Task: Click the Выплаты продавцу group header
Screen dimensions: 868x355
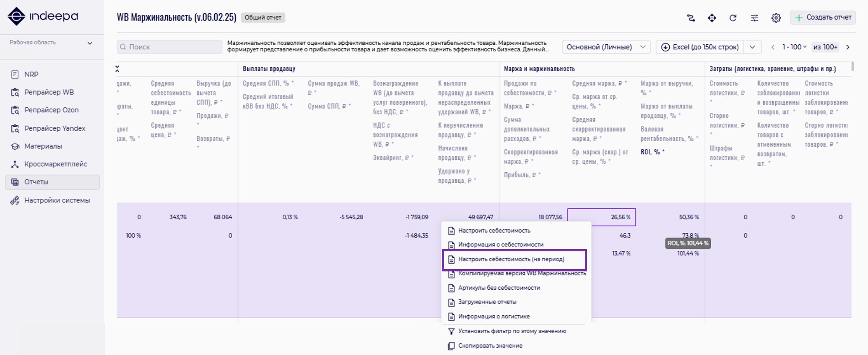Action: point(269,69)
